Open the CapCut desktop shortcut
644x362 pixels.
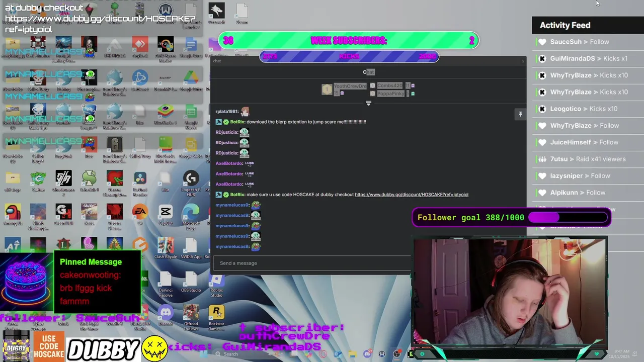pos(166,215)
